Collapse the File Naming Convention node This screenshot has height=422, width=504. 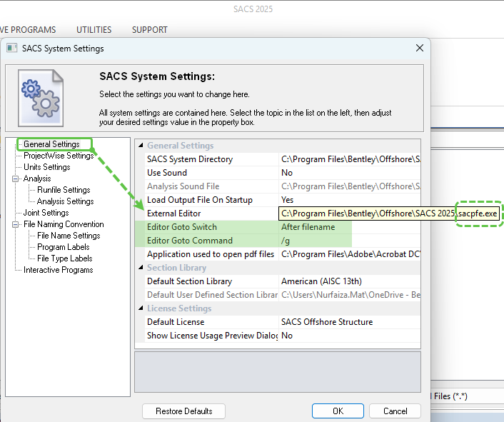16,224
